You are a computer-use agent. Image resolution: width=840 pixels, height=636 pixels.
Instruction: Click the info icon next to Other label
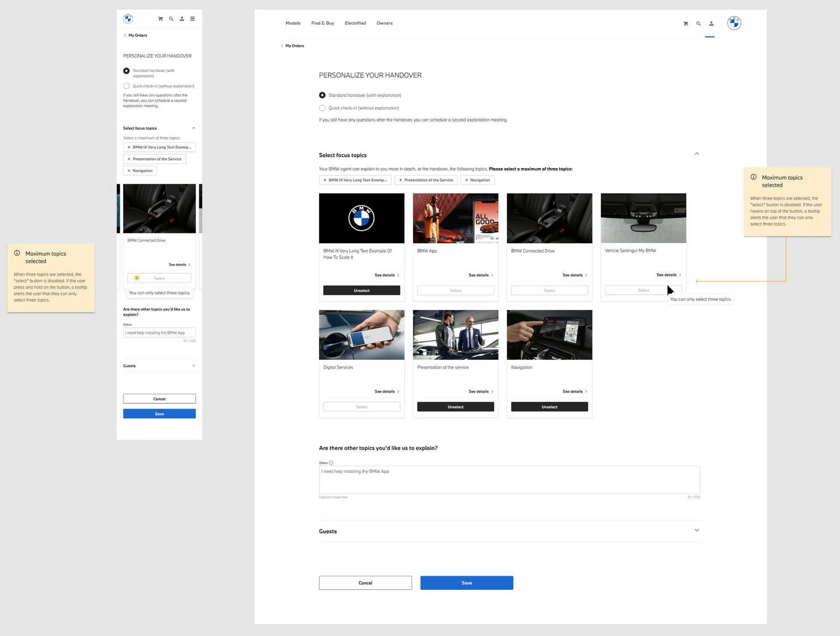331,463
